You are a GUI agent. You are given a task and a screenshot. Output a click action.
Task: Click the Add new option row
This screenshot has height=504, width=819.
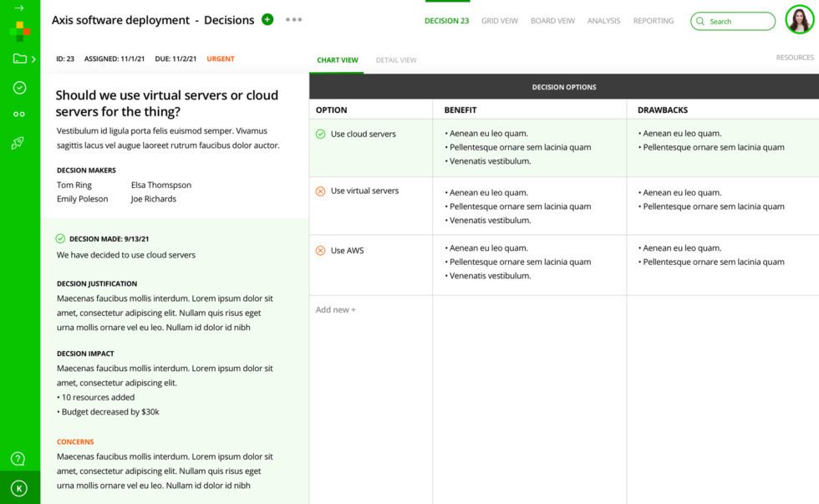[x=335, y=309]
